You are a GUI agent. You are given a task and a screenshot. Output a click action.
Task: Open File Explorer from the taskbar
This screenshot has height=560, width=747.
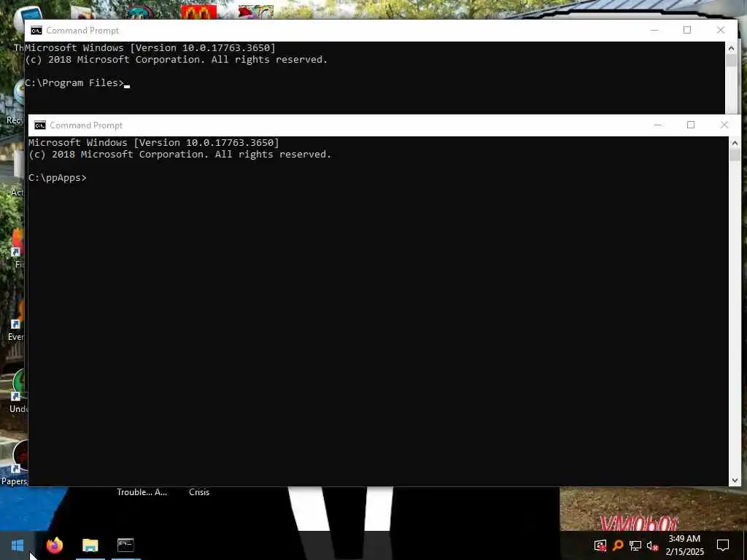(x=90, y=545)
